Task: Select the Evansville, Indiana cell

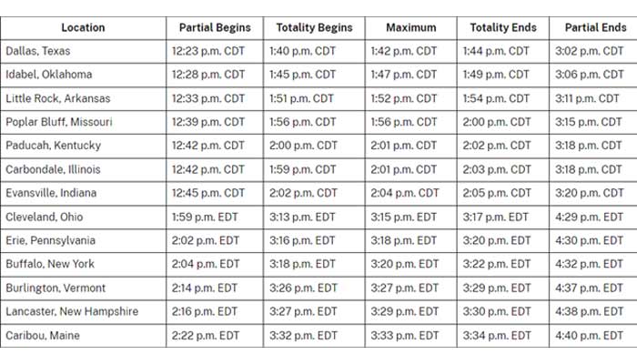Action: (53, 193)
